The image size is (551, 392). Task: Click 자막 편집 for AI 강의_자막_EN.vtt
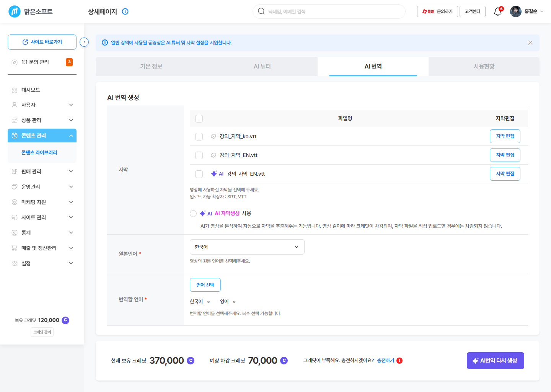505,174
